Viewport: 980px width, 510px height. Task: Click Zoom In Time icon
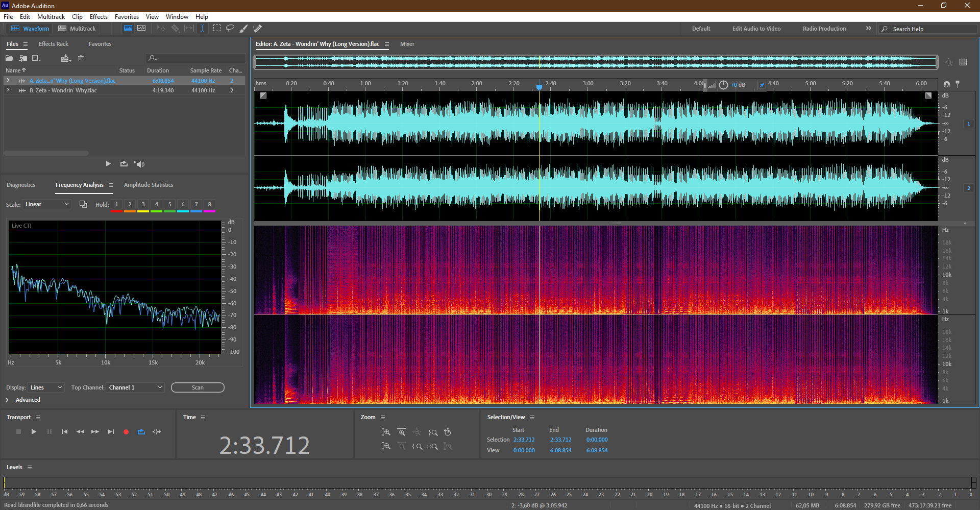[x=402, y=432]
